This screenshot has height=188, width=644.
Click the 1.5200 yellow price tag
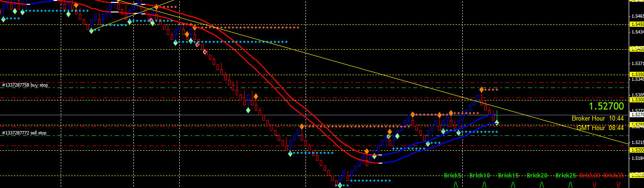coord(637,150)
